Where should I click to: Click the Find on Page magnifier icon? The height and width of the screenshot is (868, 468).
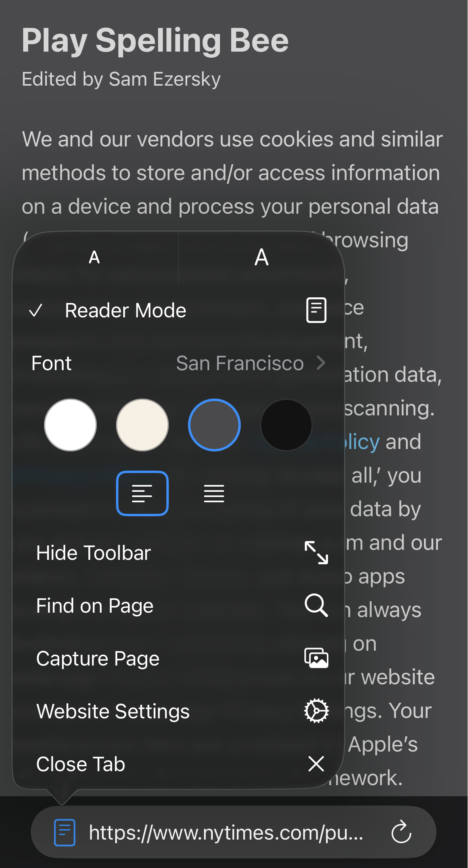click(x=316, y=605)
